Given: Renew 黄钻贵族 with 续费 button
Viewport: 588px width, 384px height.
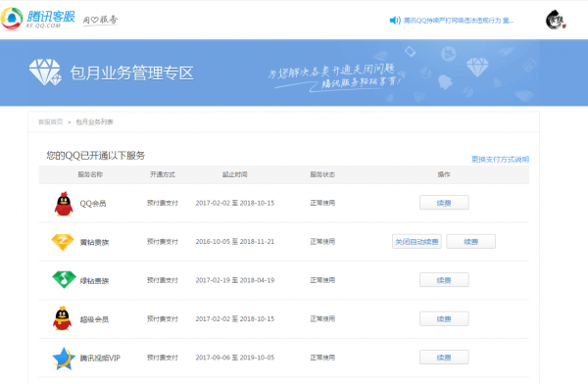Looking at the screenshot, I should (x=471, y=242).
